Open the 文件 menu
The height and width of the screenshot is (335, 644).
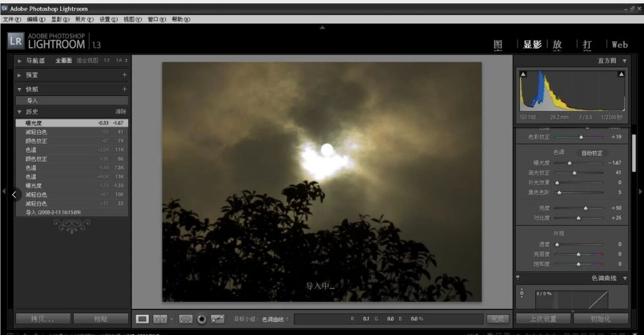click(x=12, y=19)
